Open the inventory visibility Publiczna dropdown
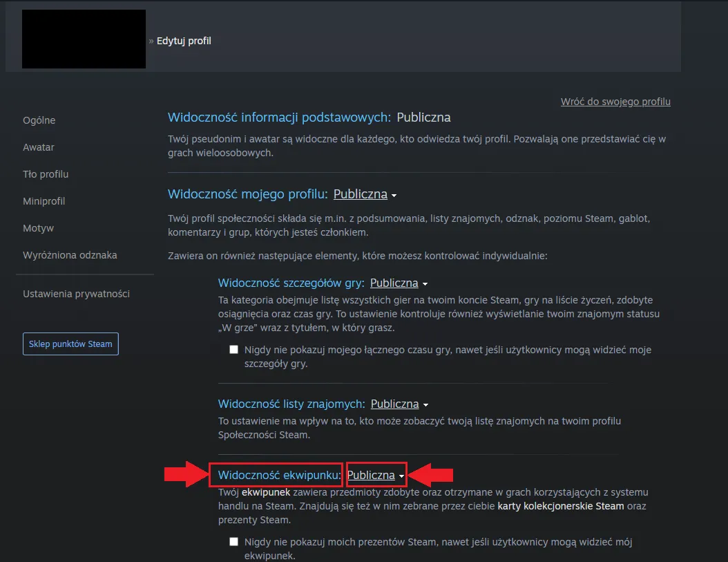This screenshot has height=562, width=728. (372, 475)
